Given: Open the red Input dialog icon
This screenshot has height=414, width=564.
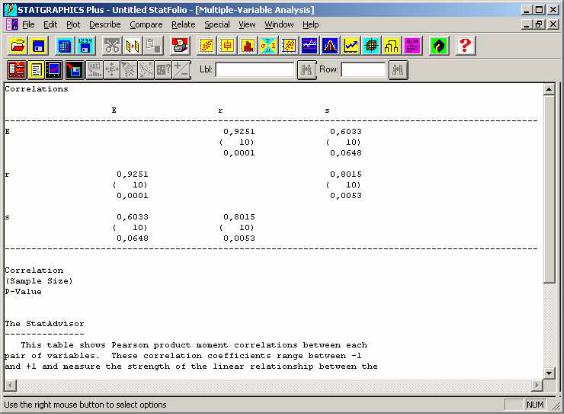Looking at the screenshot, I should coord(17,70).
